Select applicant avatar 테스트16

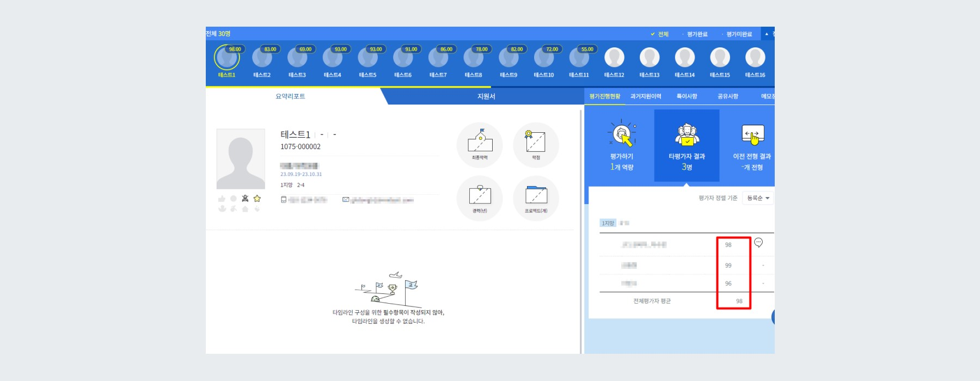755,57
